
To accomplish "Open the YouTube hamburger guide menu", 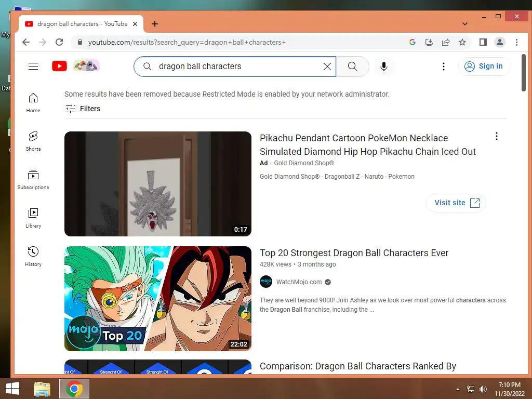I will pos(33,66).
